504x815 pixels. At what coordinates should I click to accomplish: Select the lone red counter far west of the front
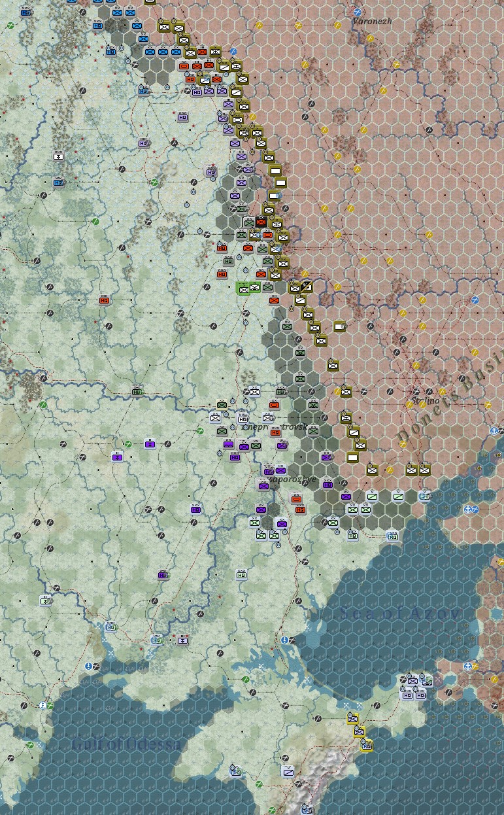(x=105, y=300)
